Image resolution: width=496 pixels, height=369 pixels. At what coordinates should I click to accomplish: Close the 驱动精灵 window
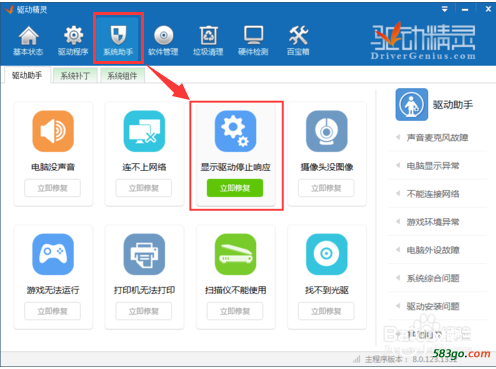click(488, 9)
